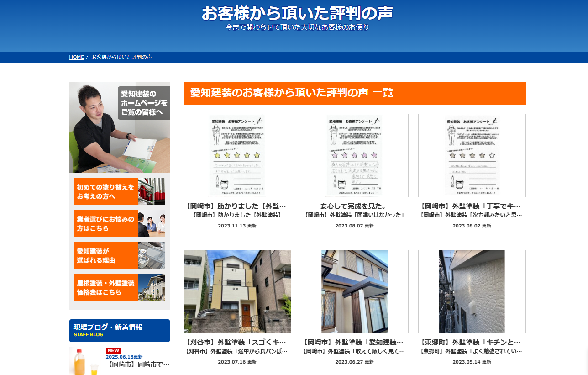Click the page title お客様から頂いた評判の声
588x375 pixels.
[x=297, y=13]
